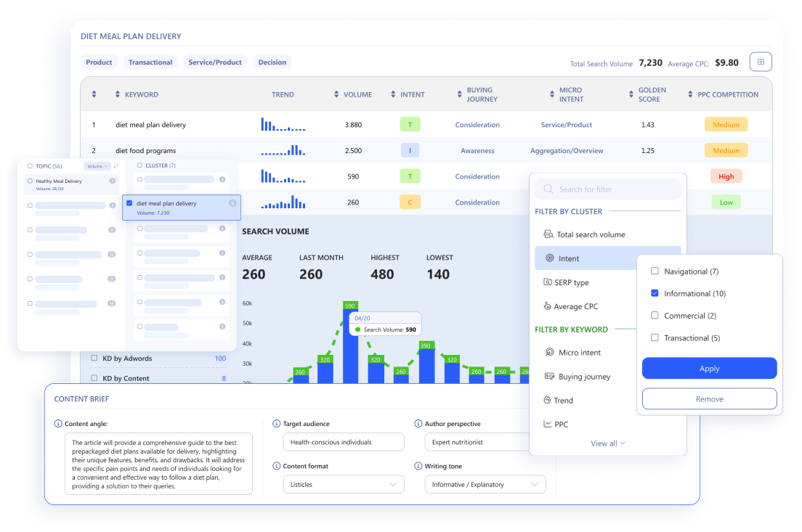Viewport: 802px width, 532px height.
Task: Open the Trend keyword filter
Action: tap(549, 400)
